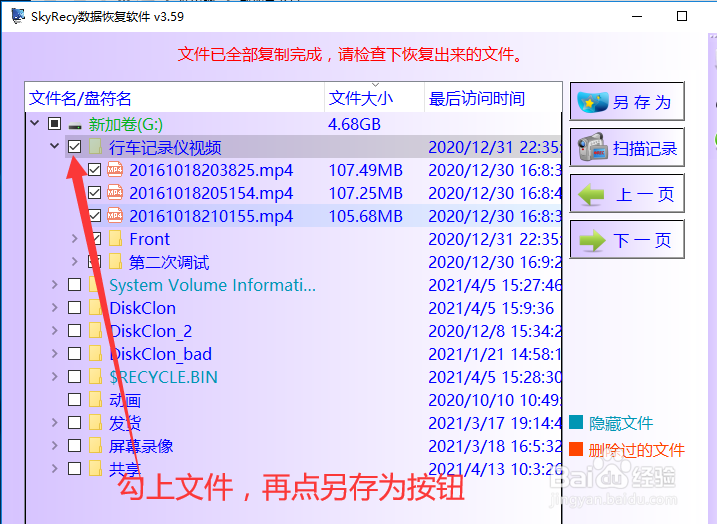
Task: Collapse the 新加卷(G:) drive node
Action: pos(35,123)
